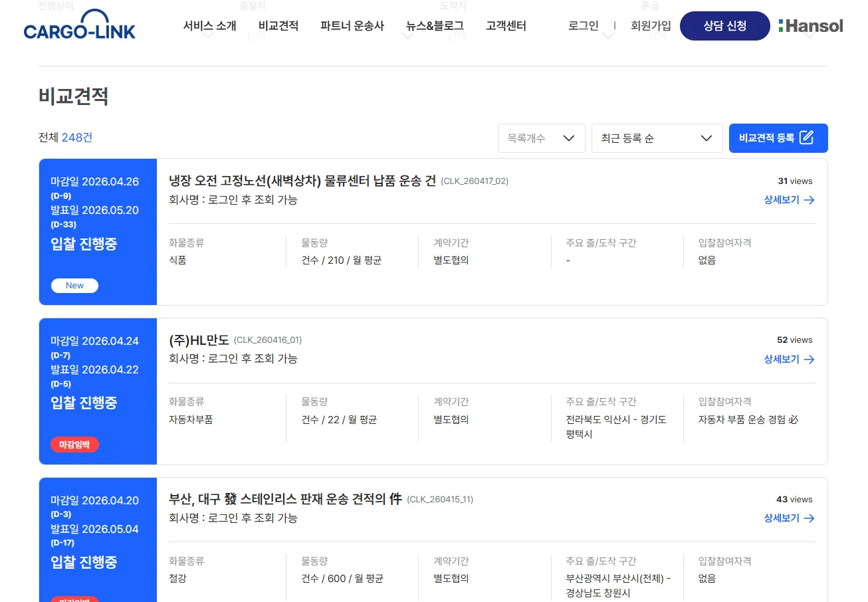Open 파트너 운송사 menu item
The image size is (868, 602).
pyautogui.click(x=352, y=26)
